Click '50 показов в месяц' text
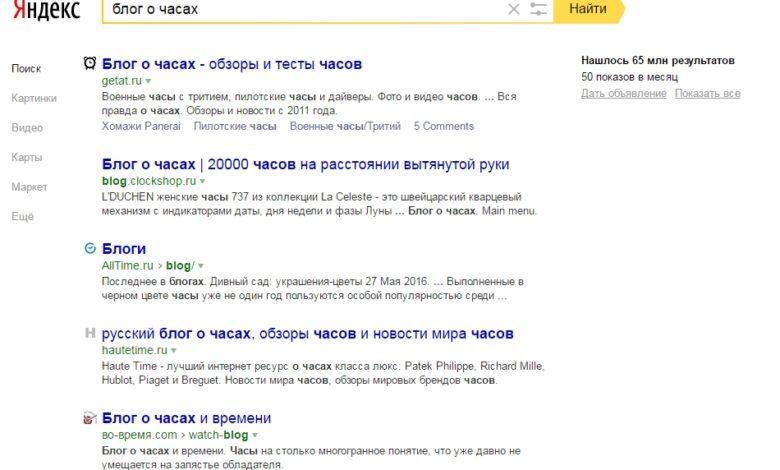The height and width of the screenshot is (470, 780). (629, 77)
